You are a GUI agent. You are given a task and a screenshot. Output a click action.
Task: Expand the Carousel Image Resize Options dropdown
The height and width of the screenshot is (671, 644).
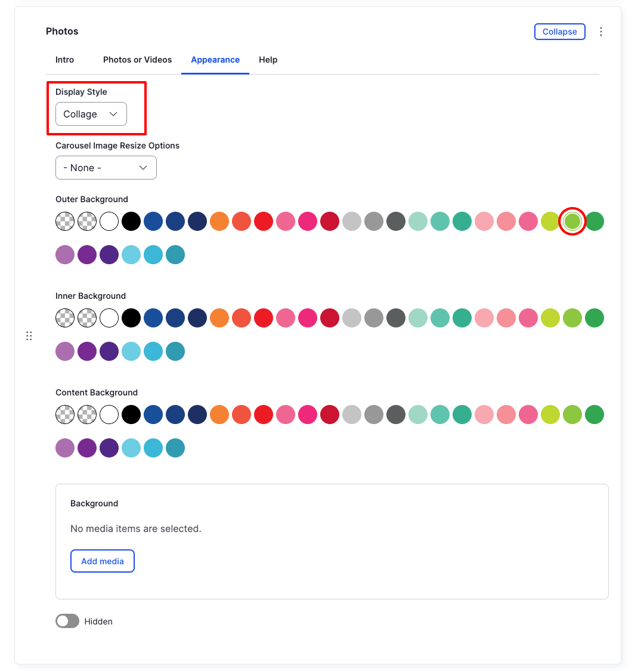pos(106,168)
